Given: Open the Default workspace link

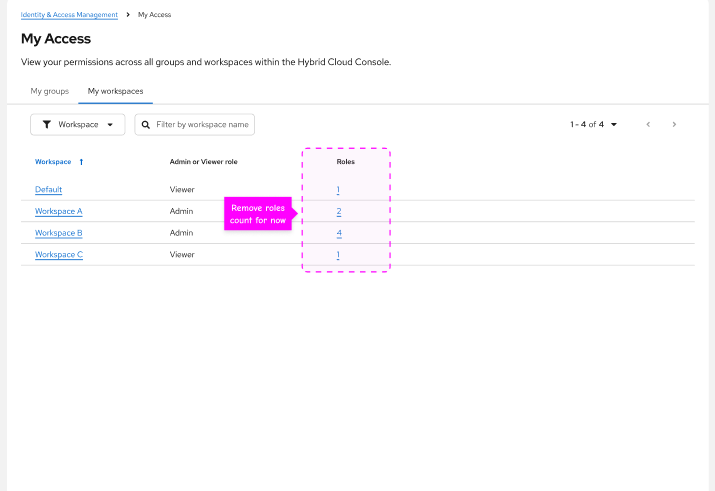Looking at the screenshot, I should tap(49, 189).
